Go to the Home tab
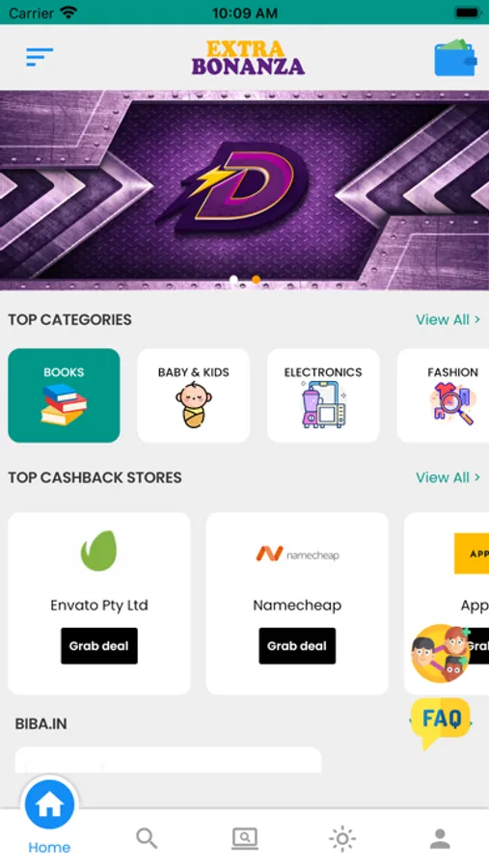The image size is (489, 868). [49, 817]
